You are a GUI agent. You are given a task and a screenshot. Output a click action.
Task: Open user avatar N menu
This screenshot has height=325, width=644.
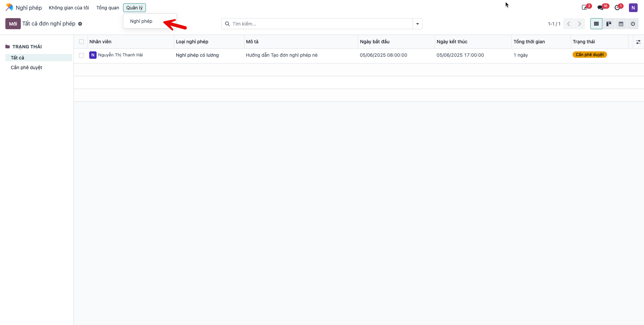(x=633, y=8)
